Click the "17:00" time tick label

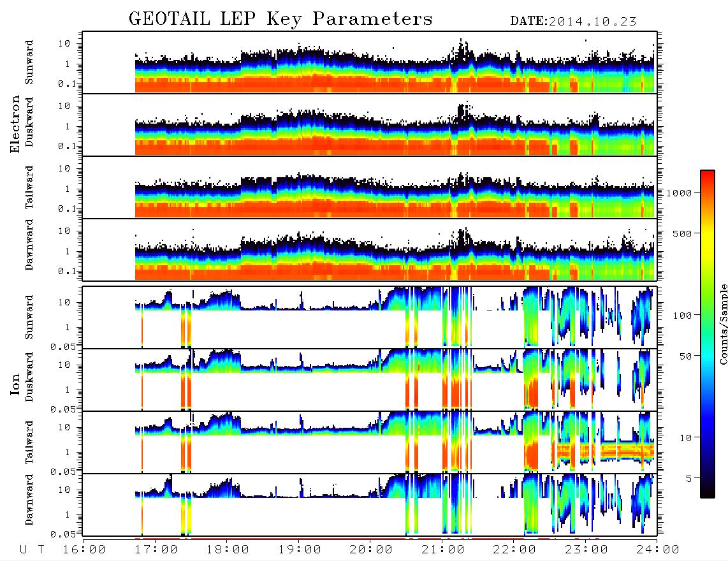tap(156, 550)
